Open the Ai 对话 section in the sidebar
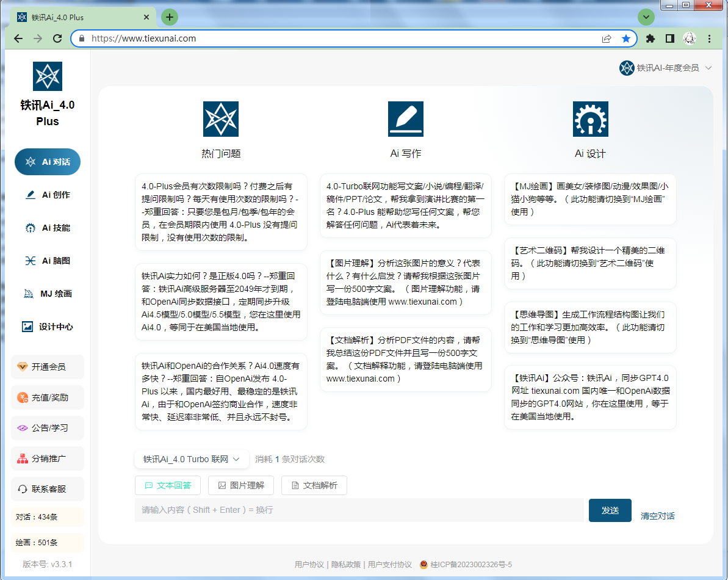728x580 pixels. tap(47, 162)
